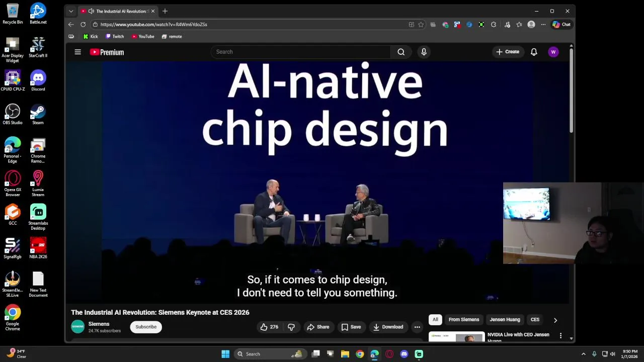Select the CES filter chip
This screenshot has height=362, width=644.
click(x=535, y=320)
